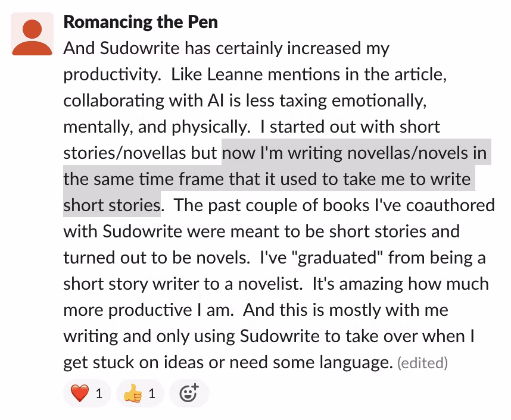Viewport: 511px width, 420px height.
Task: Click the thumbs up emoji icon
Action: coord(132,393)
